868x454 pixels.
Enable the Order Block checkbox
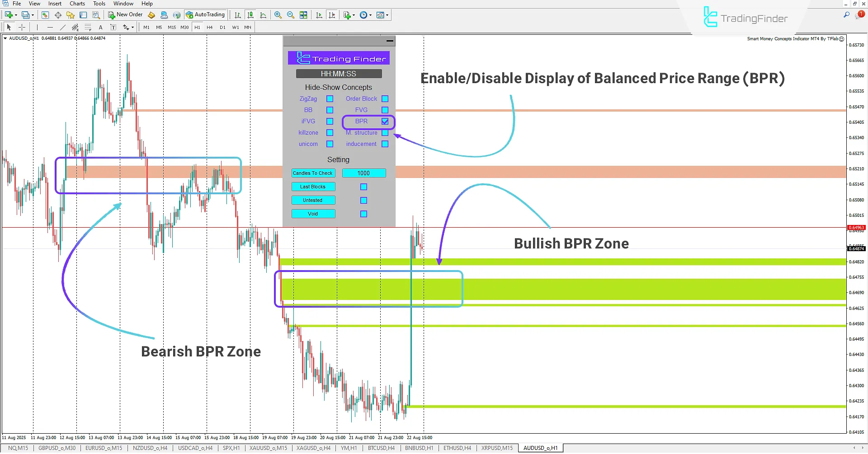click(385, 98)
